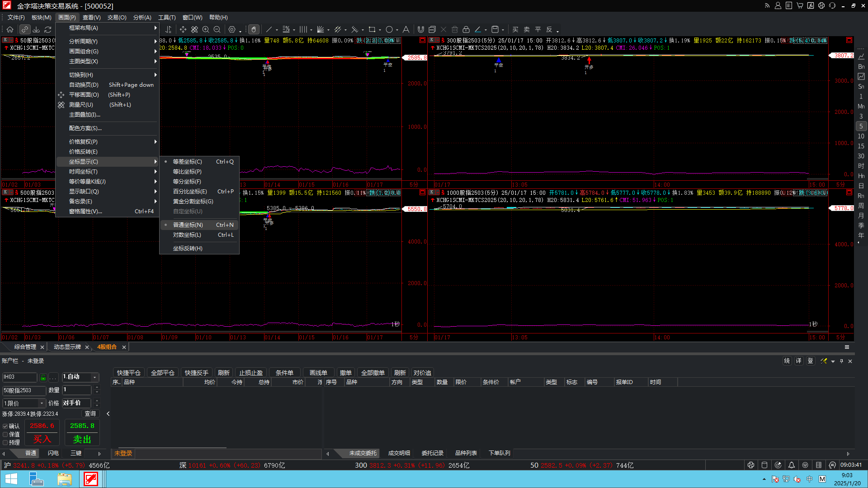Select 等比坐标(P) in the submenu
This screenshot has height=488, width=868.
pos(199,172)
